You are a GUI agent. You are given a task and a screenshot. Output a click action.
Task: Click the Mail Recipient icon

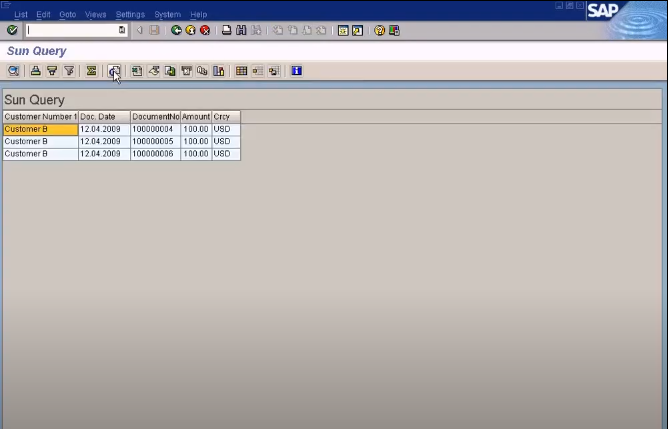186,71
